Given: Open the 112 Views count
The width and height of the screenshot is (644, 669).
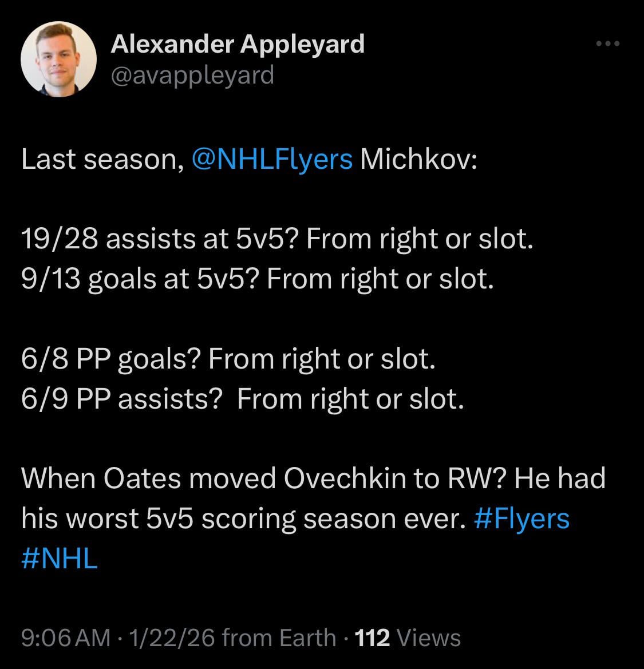Looking at the screenshot, I should [x=408, y=638].
